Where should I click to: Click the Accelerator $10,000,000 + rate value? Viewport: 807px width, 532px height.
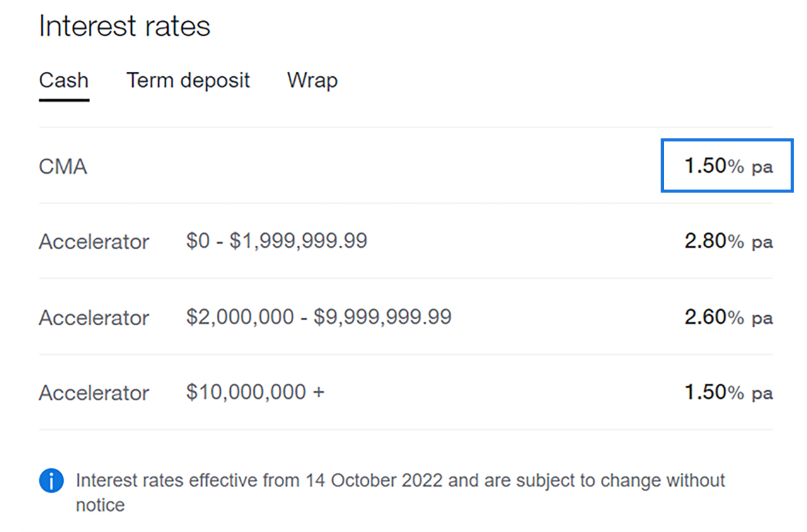728,393
